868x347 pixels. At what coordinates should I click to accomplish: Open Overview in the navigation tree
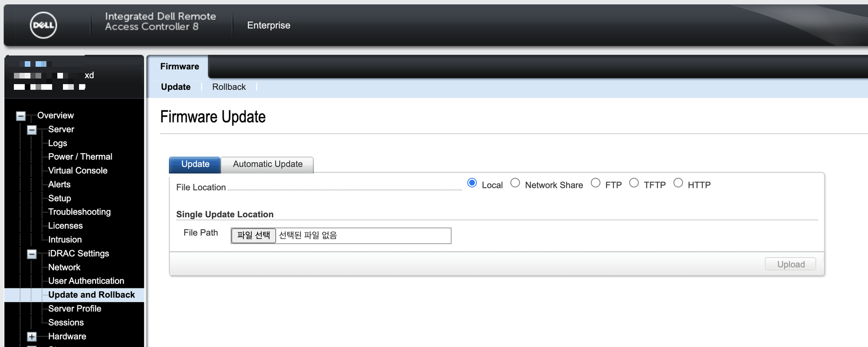tap(56, 115)
